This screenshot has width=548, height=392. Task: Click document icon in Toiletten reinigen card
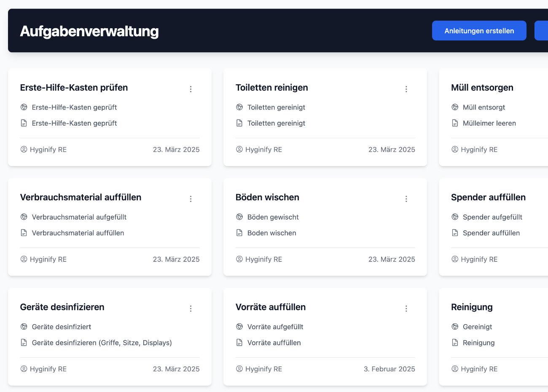click(239, 123)
